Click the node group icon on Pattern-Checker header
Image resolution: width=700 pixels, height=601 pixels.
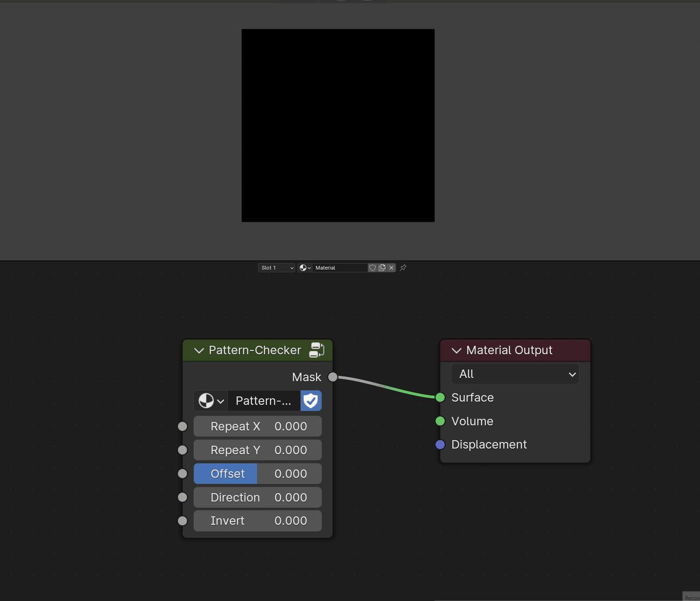[x=317, y=350]
